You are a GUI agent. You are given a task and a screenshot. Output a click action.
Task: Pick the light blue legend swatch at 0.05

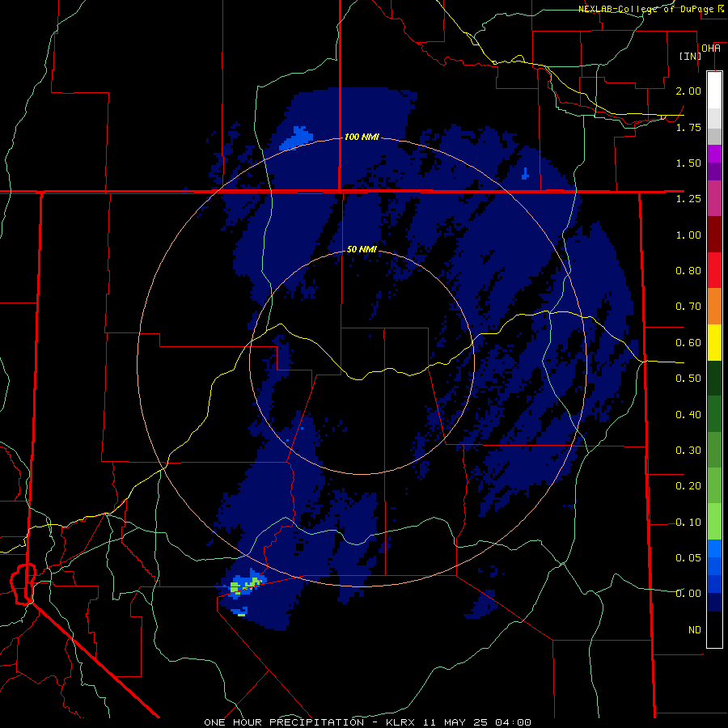714,548
